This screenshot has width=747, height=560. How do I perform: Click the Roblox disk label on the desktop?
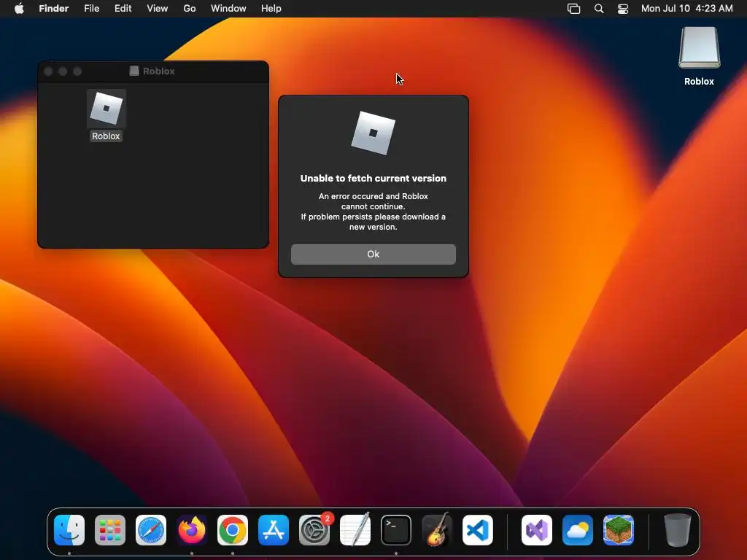click(699, 82)
